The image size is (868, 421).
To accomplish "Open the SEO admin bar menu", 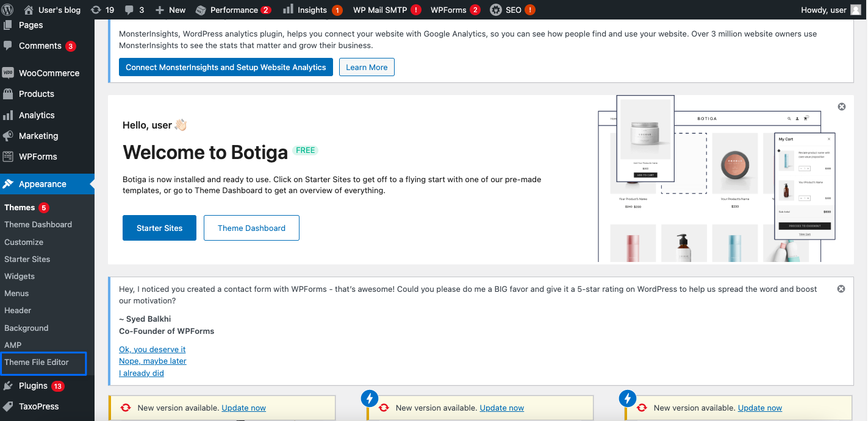I will tap(512, 10).
